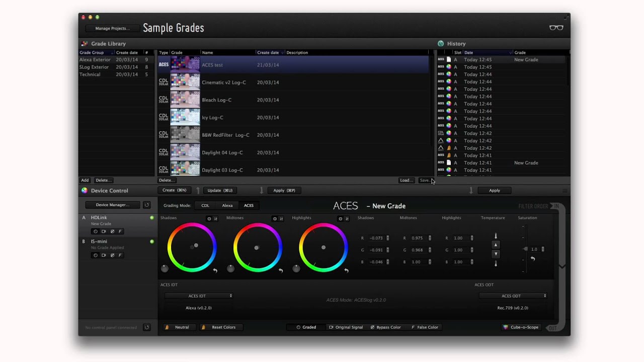Click the glasses icon in the title bar
The image size is (644, 362).
tap(556, 28)
